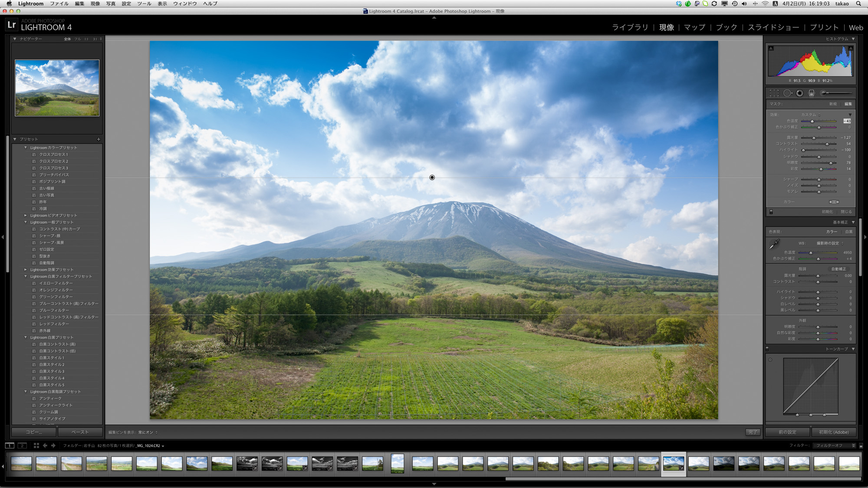Open the 効果 カスタム preset dropdown
This screenshot has width=868, height=488.
click(x=811, y=115)
